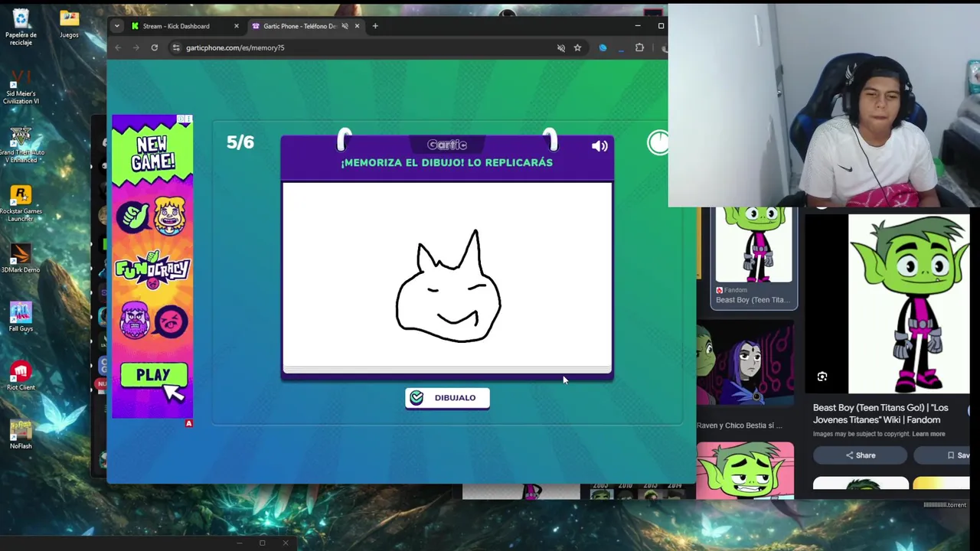Toggle site sound muted icon in address bar
Screen dimensions: 980x551
(x=561, y=47)
